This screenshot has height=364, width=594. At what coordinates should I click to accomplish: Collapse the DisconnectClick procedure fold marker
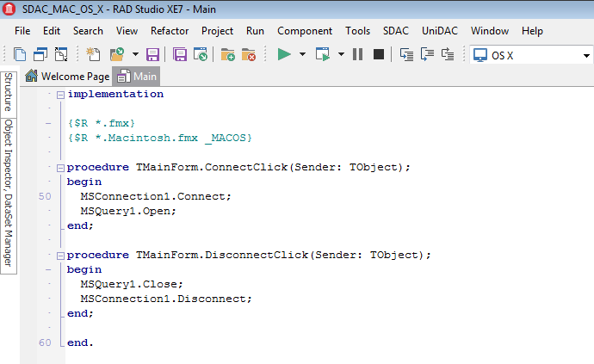[60, 256]
